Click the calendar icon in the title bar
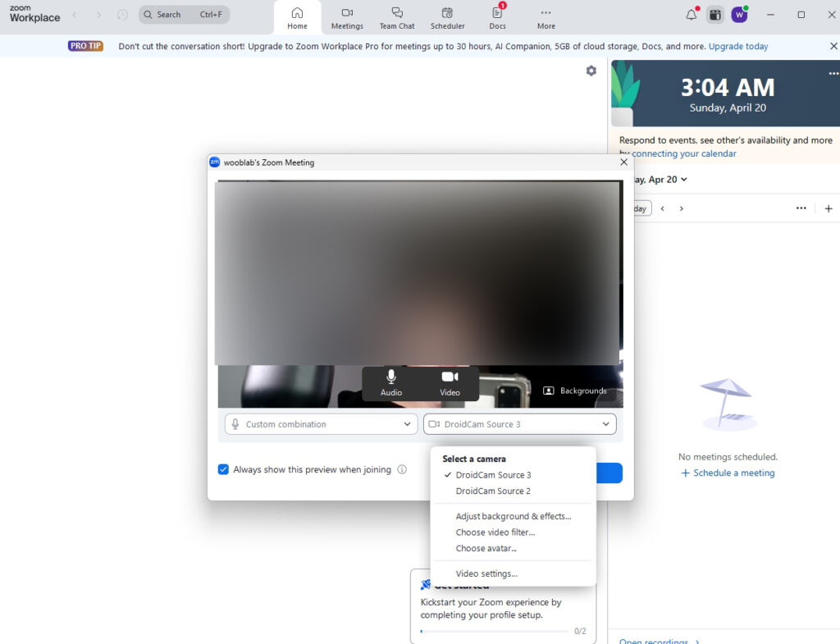The height and width of the screenshot is (644, 840). pyautogui.click(x=715, y=15)
